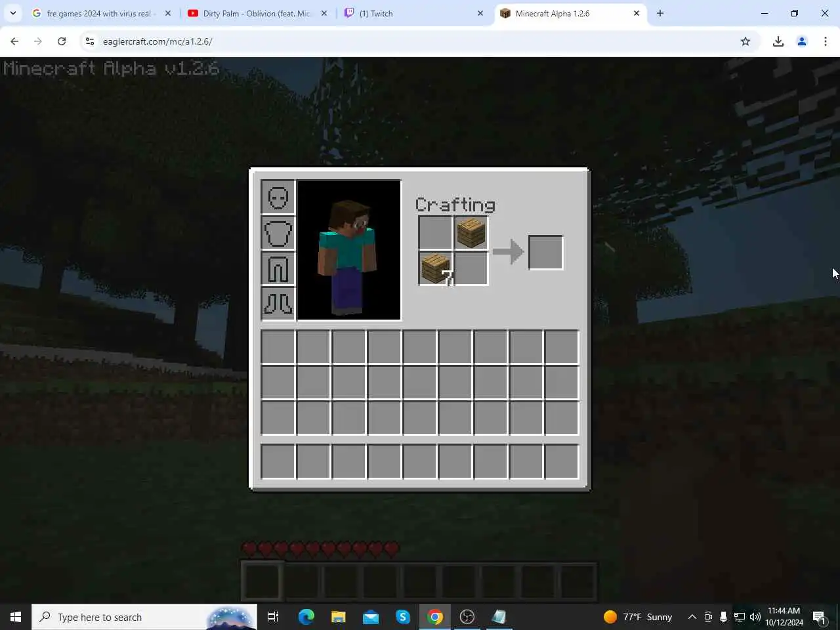The width and height of the screenshot is (840, 630).
Task: Open Skype from the taskbar
Action: pos(403,617)
